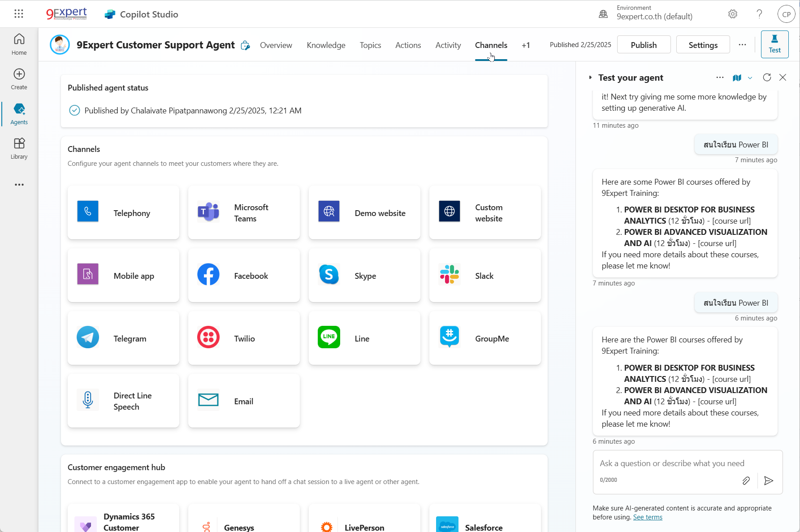Open the conversation map dropdown chevron

[750, 78]
